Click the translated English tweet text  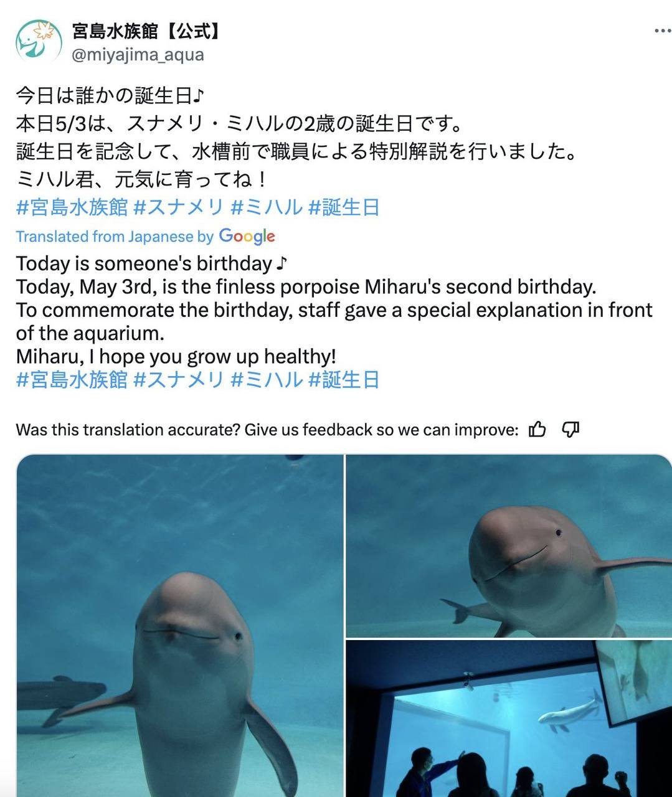(x=334, y=309)
